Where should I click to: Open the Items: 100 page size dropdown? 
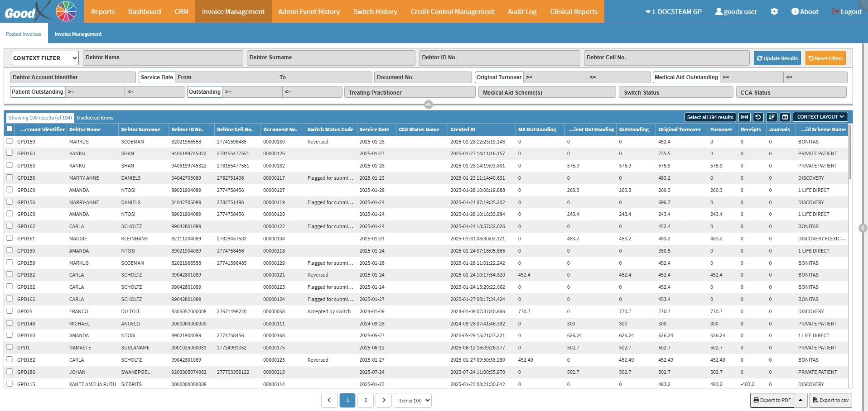(x=413, y=400)
